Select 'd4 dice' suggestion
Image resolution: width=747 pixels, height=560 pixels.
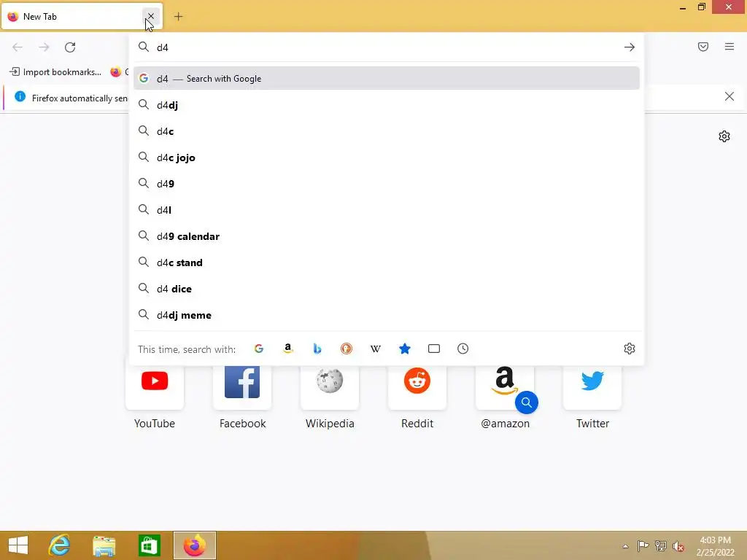pyautogui.click(x=387, y=289)
